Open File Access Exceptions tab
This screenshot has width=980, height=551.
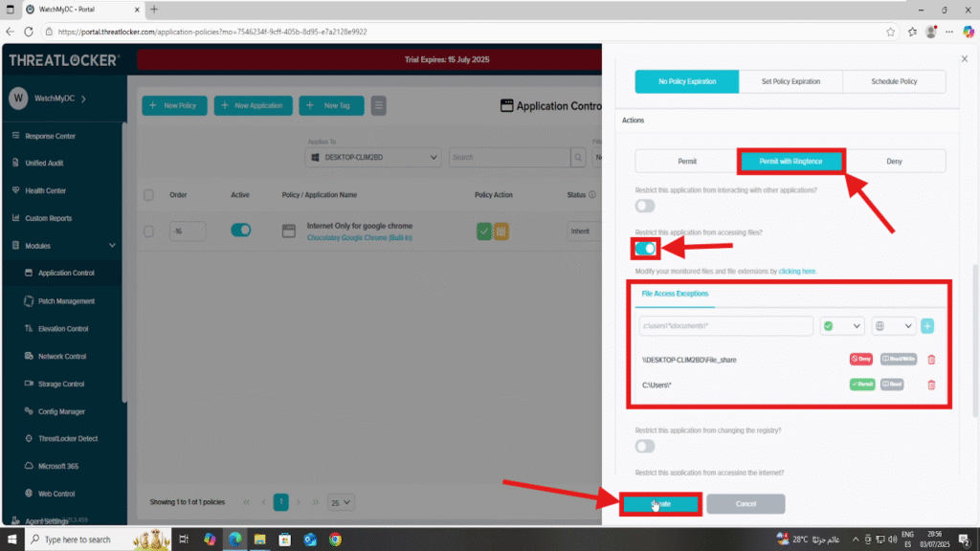675,294
